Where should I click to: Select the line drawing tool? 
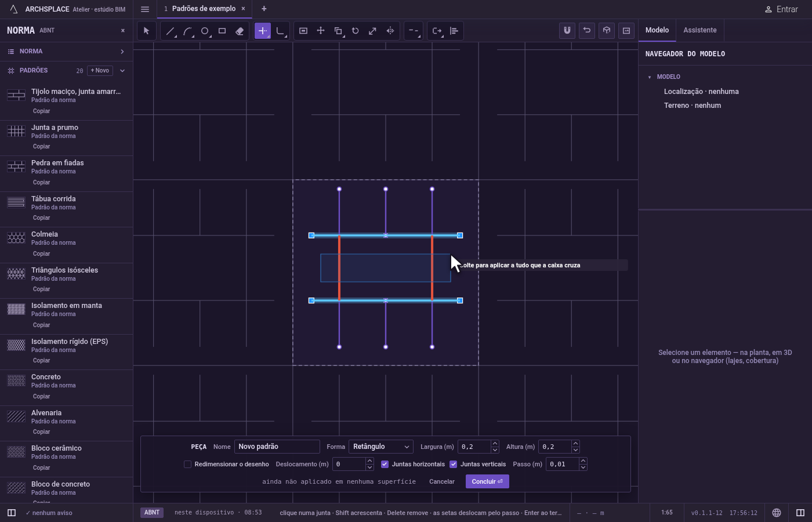click(x=170, y=31)
